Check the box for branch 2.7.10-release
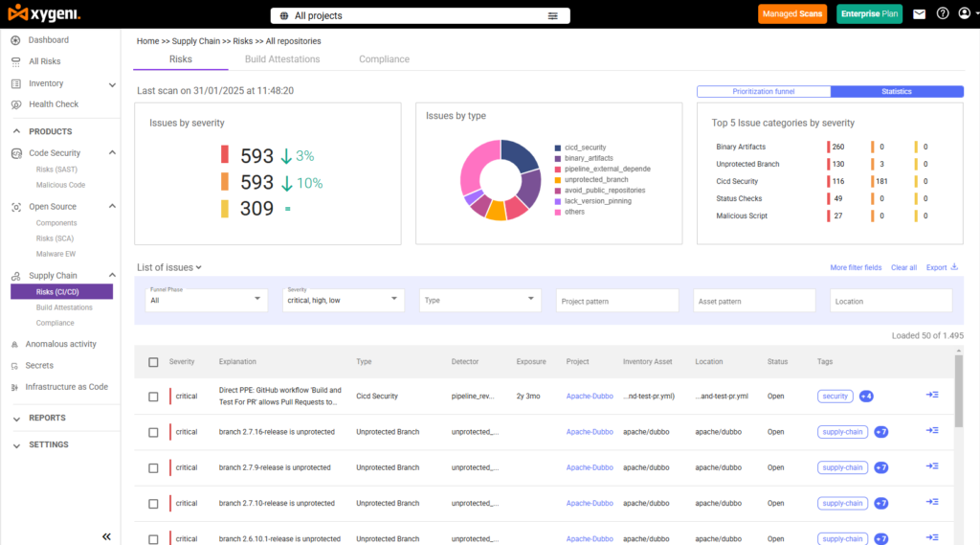 point(153,504)
